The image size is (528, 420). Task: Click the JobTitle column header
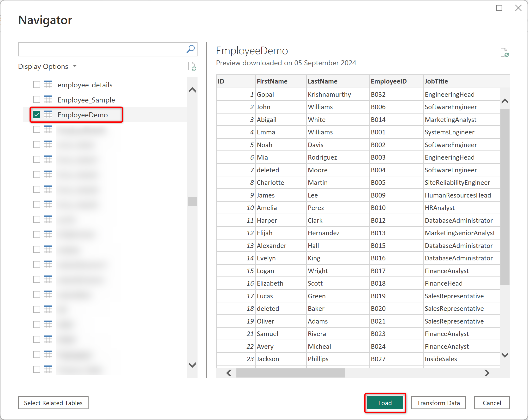[x=436, y=81]
